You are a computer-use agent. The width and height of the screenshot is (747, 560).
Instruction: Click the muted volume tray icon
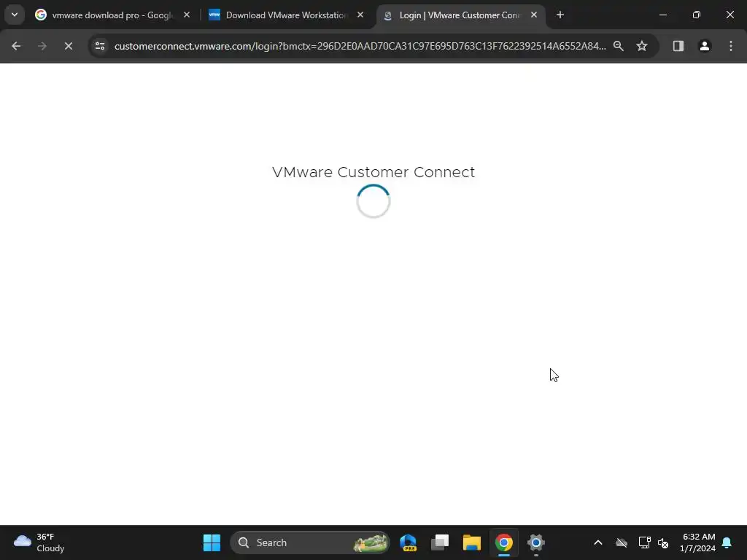pyautogui.click(x=663, y=542)
